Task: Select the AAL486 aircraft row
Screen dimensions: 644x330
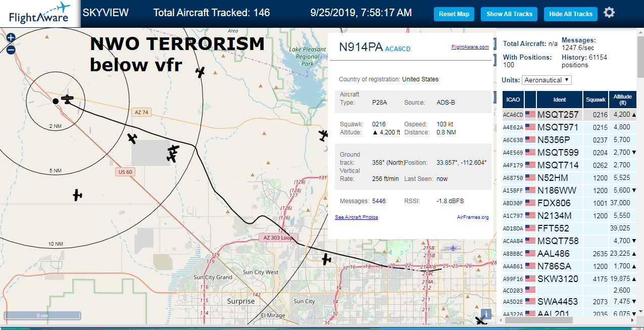Action: coord(569,254)
